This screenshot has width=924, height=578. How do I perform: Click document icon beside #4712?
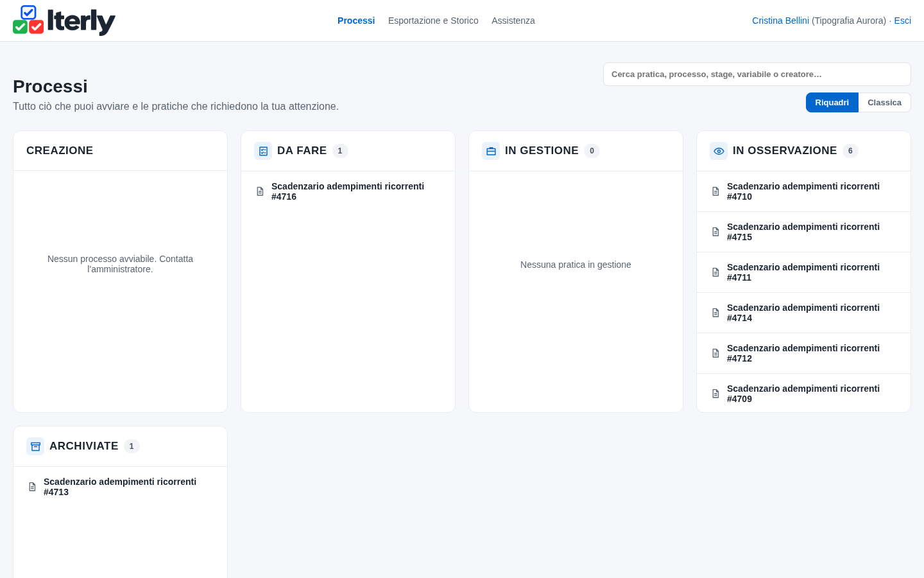click(715, 353)
